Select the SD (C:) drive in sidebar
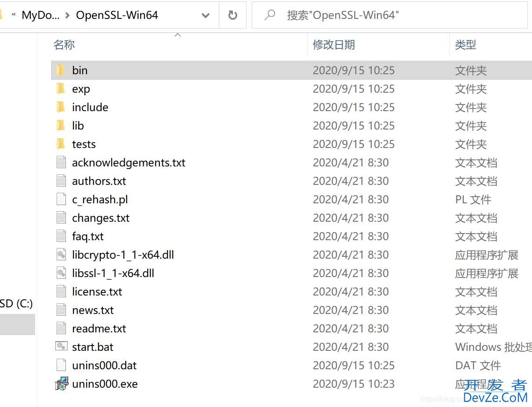 [17, 303]
